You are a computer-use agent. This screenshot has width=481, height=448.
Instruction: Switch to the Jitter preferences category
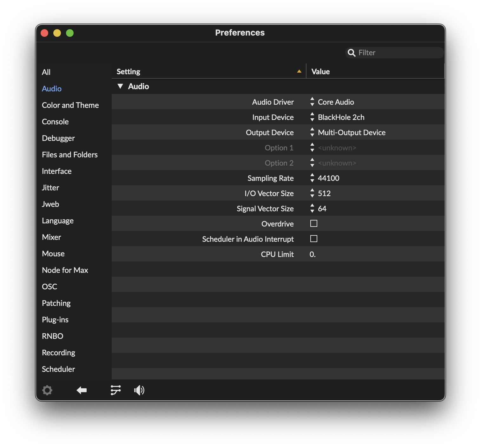click(x=50, y=188)
